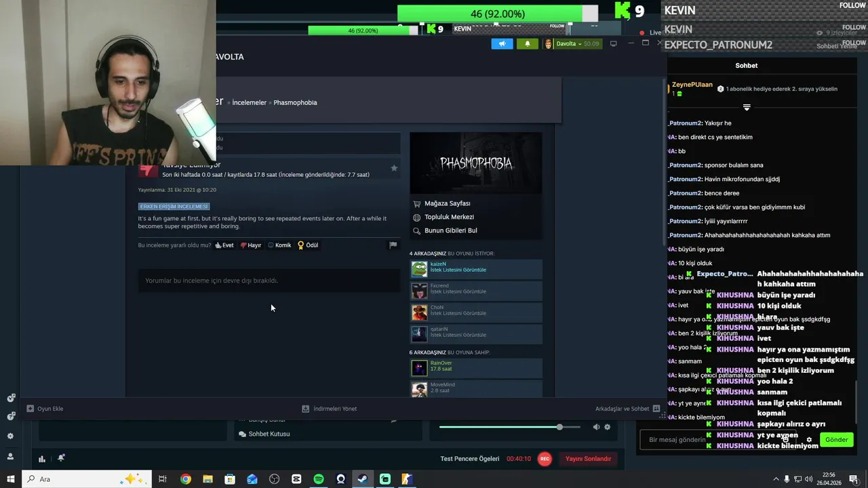Click the Steam announcements megaphone icon

point(502,44)
